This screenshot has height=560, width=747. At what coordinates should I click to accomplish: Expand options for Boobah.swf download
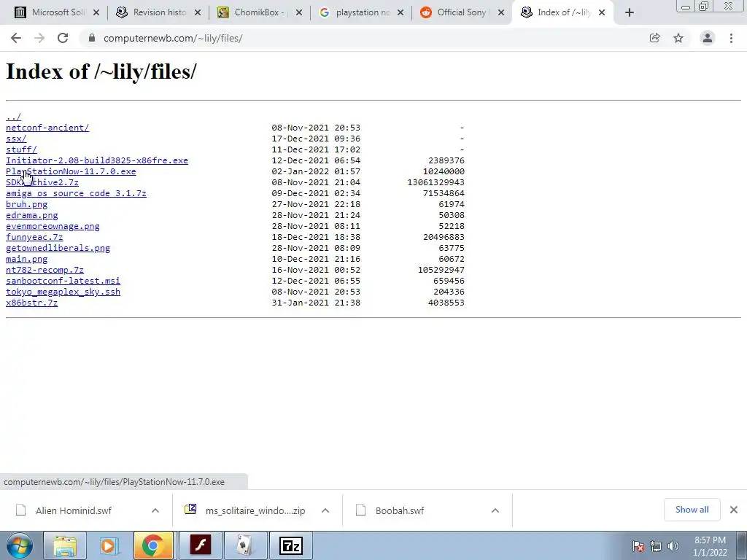coord(495,510)
